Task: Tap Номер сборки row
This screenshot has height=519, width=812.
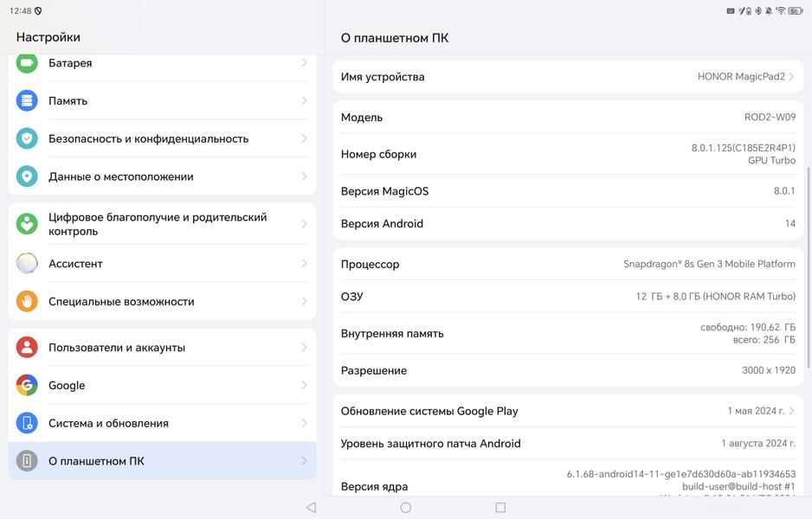Action: [x=568, y=154]
